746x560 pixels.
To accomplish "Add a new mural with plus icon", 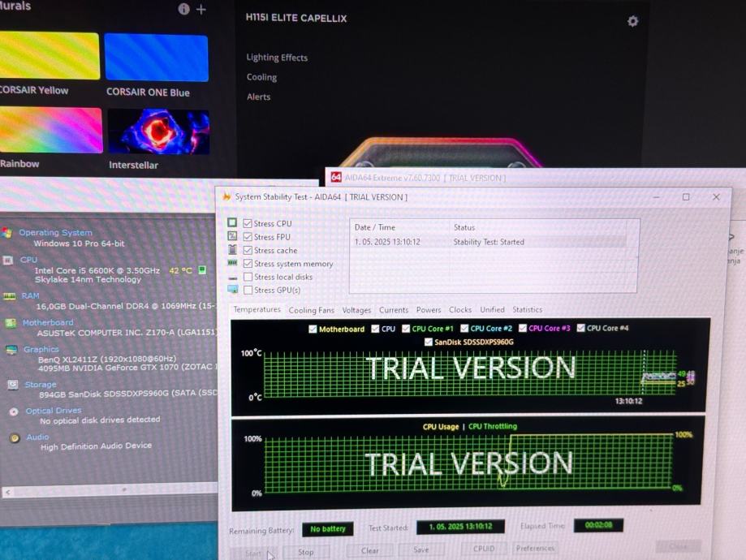I will 201,10.
